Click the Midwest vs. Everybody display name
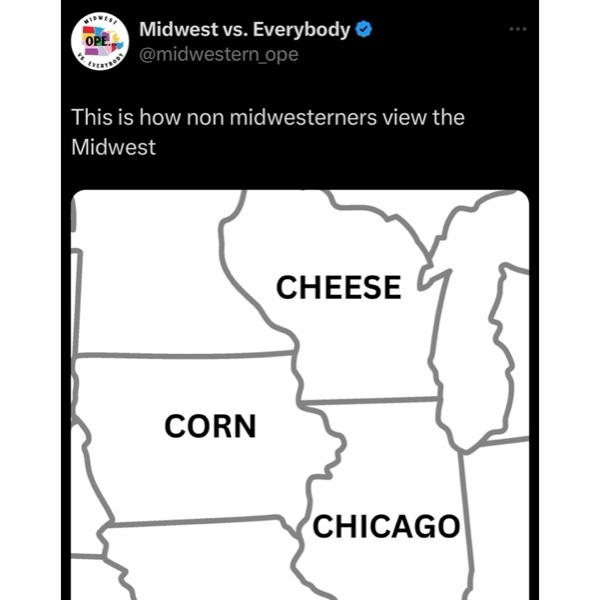Screen dimensions: 600x600 (245, 29)
